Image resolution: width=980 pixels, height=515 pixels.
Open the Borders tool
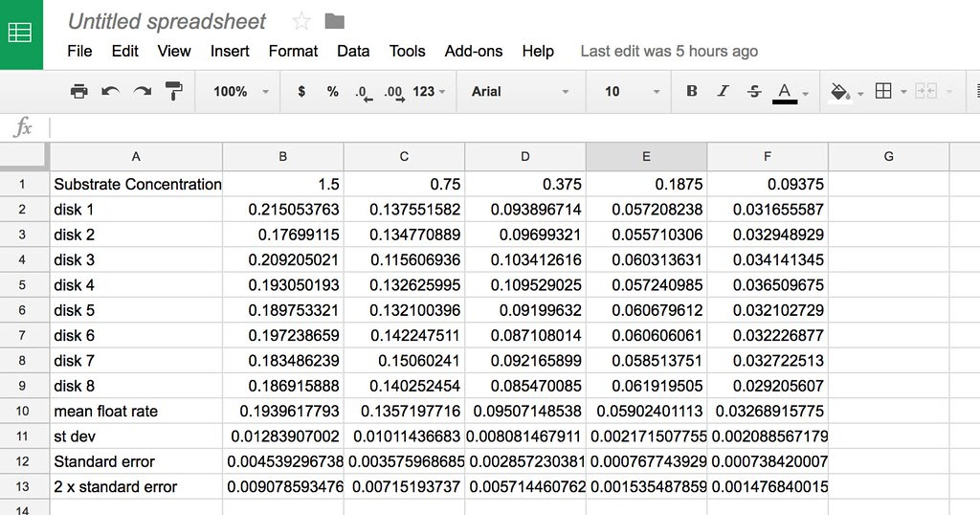coord(883,91)
